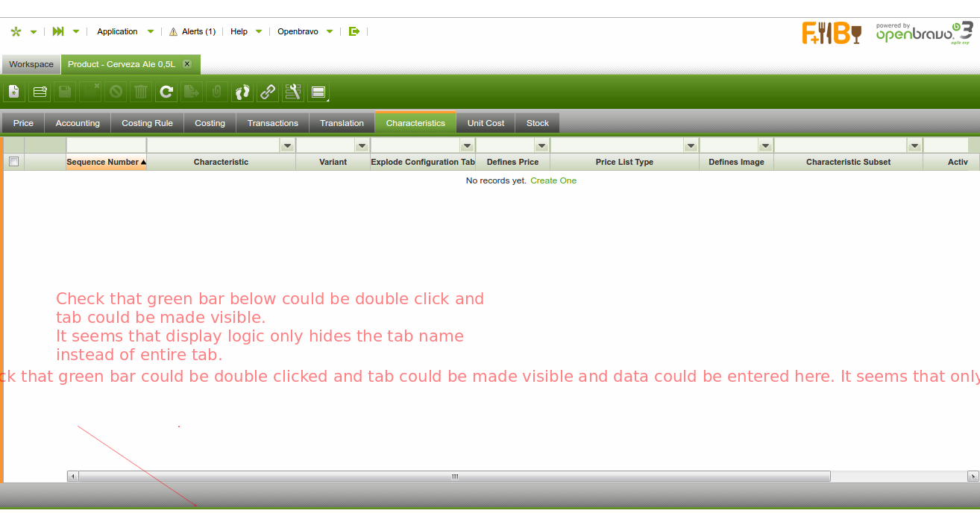This screenshot has height=522, width=980.
Task: Click the save and close icon
Action: point(90,92)
